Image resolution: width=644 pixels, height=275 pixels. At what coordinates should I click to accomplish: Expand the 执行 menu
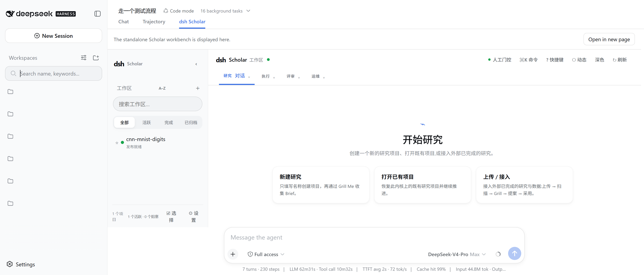click(x=268, y=76)
